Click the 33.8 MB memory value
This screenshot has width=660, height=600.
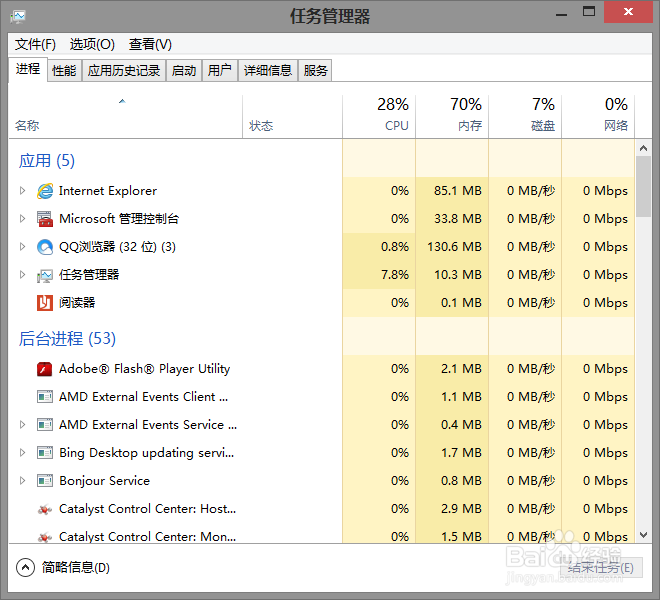[x=458, y=219]
